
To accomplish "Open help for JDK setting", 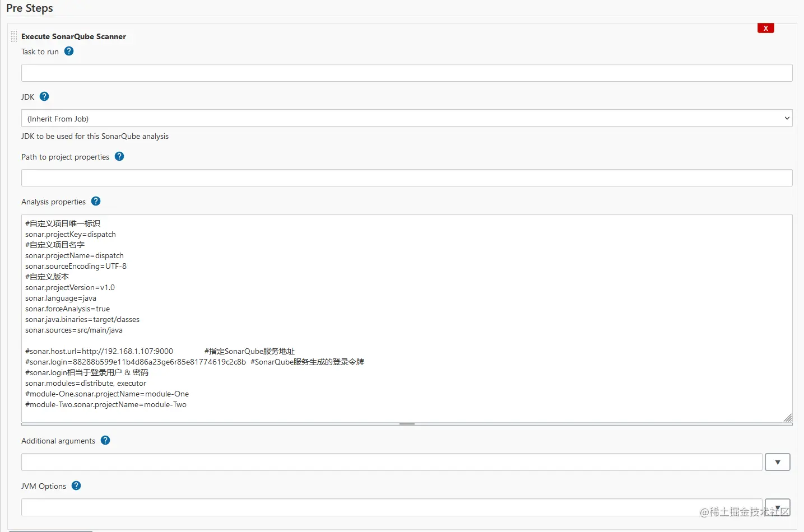I will [x=44, y=96].
